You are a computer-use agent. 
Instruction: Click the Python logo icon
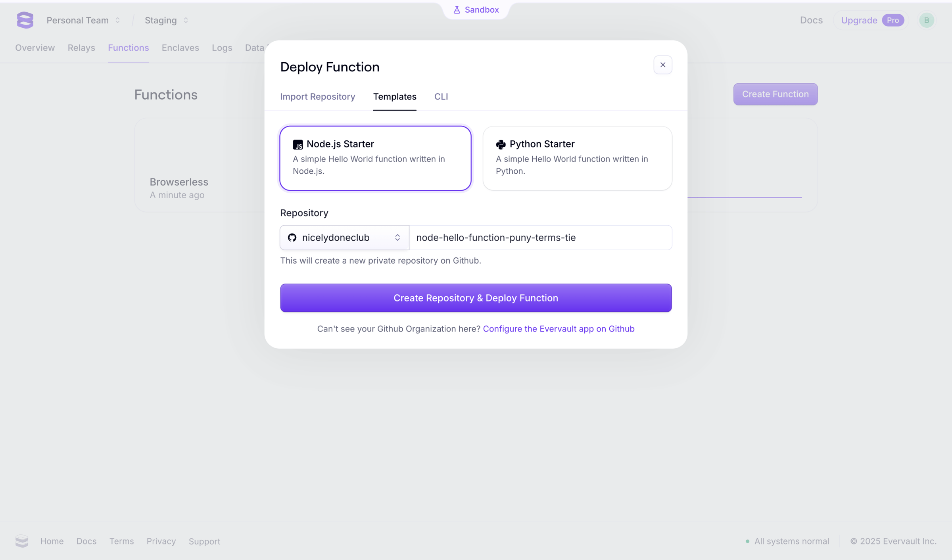click(501, 144)
